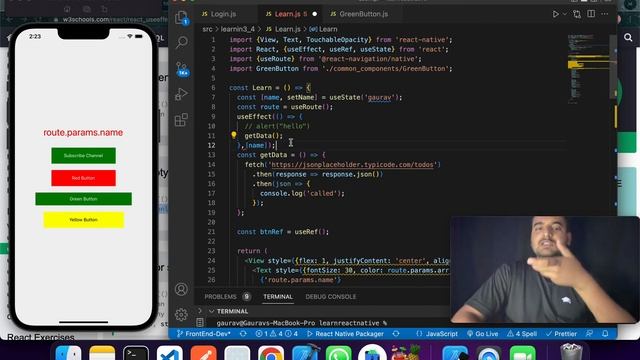640x360 pixels.
Task: Open Google Chrome from the Dock
Action: pyautogui.click(x=271, y=353)
